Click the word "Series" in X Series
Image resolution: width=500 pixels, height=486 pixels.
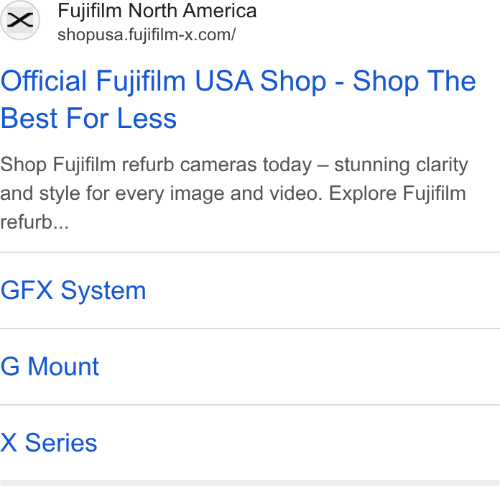[x=61, y=443]
